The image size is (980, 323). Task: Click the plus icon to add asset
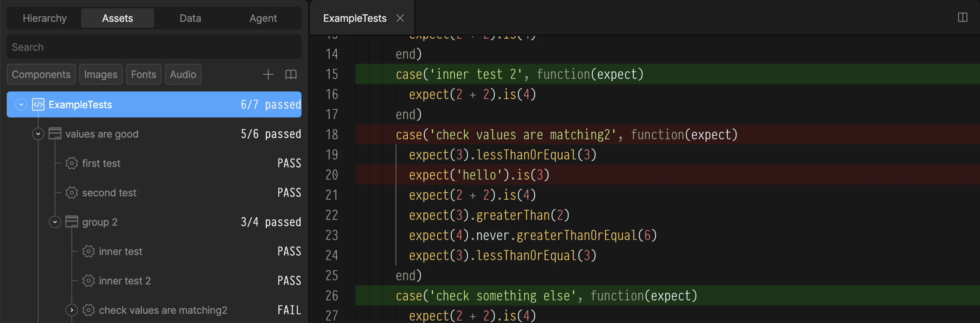(x=268, y=74)
